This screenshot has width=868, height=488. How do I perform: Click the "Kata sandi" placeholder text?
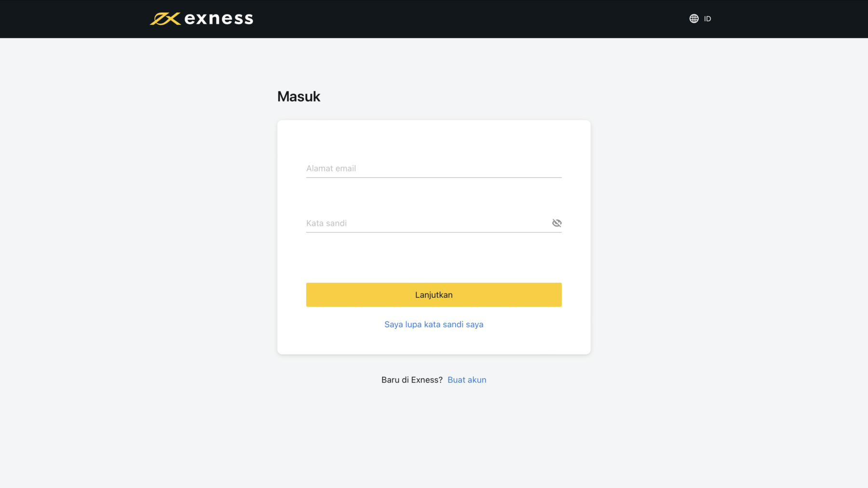[326, 223]
